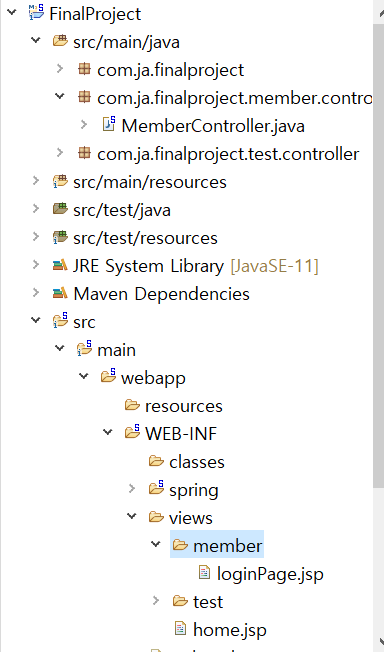
Task: Select the WEB-INF label
Action: click(181, 434)
